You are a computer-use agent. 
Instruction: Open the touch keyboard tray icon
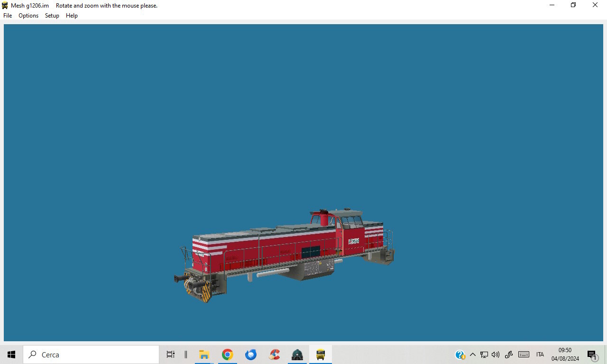click(x=524, y=355)
